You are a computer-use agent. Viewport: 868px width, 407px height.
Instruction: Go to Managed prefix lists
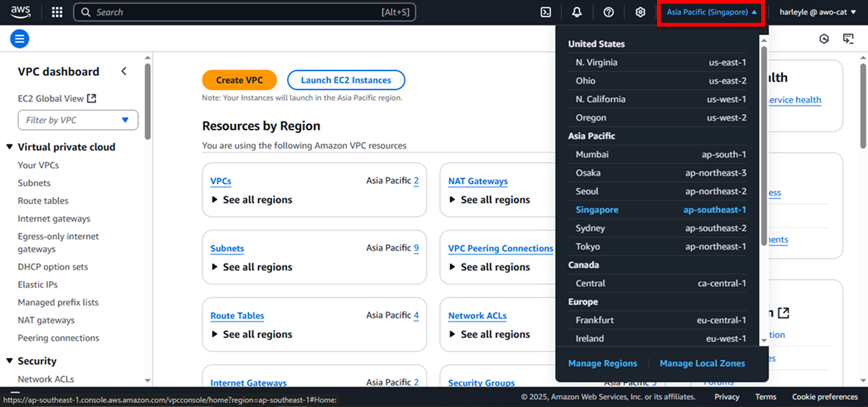(x=58, y=302)
